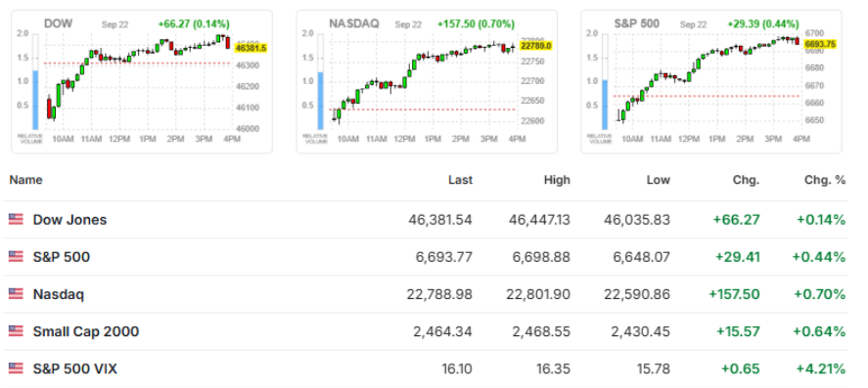Open the Dow Jones index link

pos(69,220)
